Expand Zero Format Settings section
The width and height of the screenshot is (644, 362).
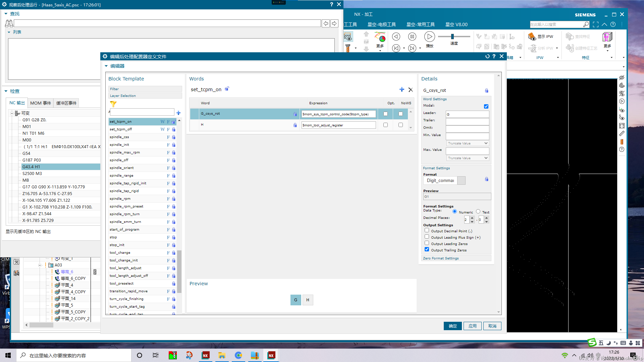point(456,258)
